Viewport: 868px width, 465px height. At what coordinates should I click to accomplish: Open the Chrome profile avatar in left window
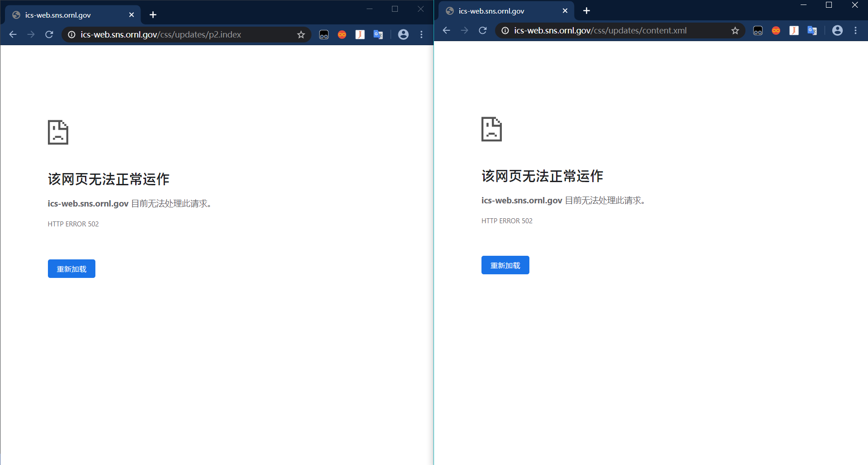[403, 34]
